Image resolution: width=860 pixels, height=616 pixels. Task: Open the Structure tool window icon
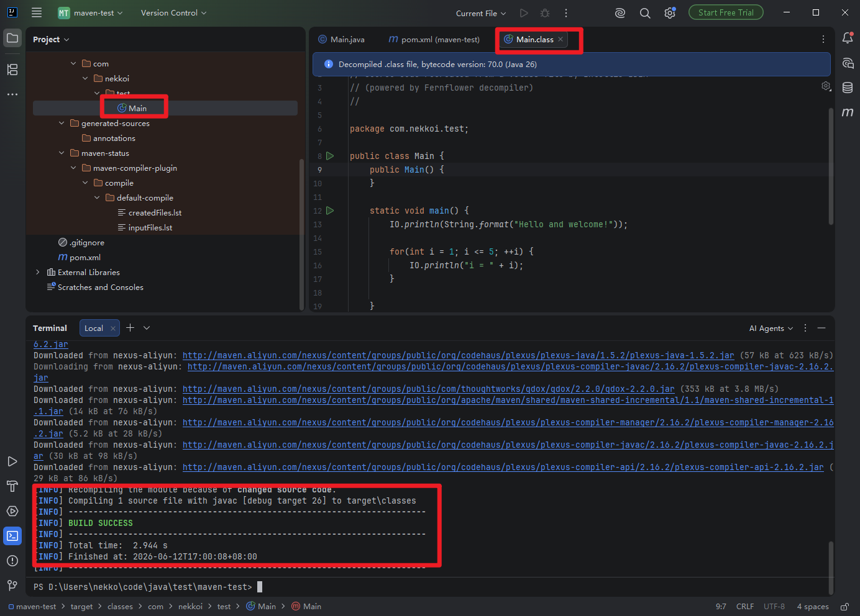pyautogui.click(x=12, y=70)
